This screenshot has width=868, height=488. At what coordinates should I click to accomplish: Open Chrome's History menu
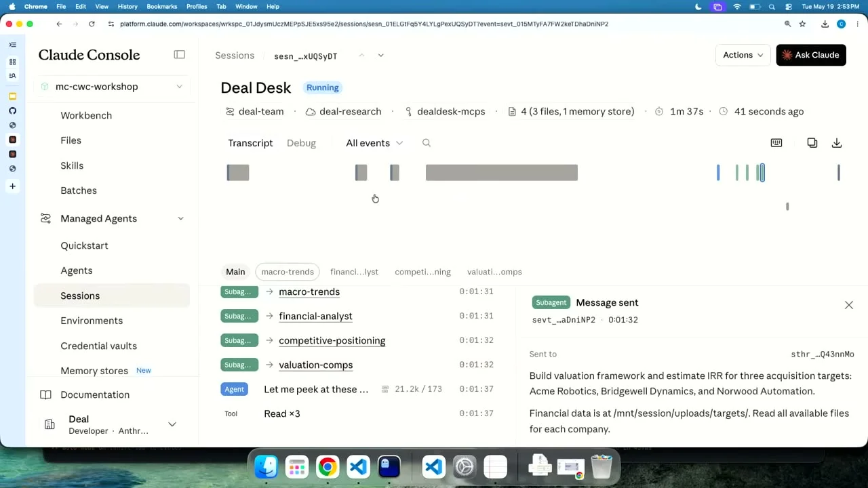127,6
